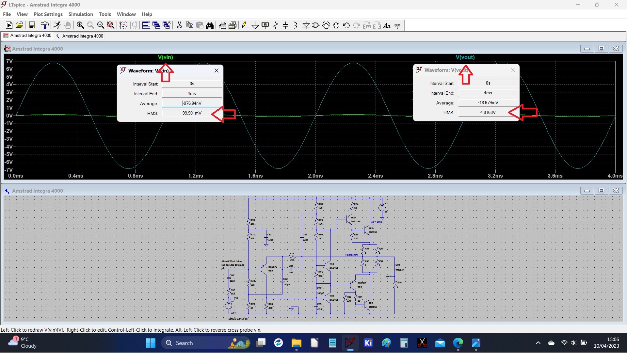Click the Halt hand icon

(68, 25)
